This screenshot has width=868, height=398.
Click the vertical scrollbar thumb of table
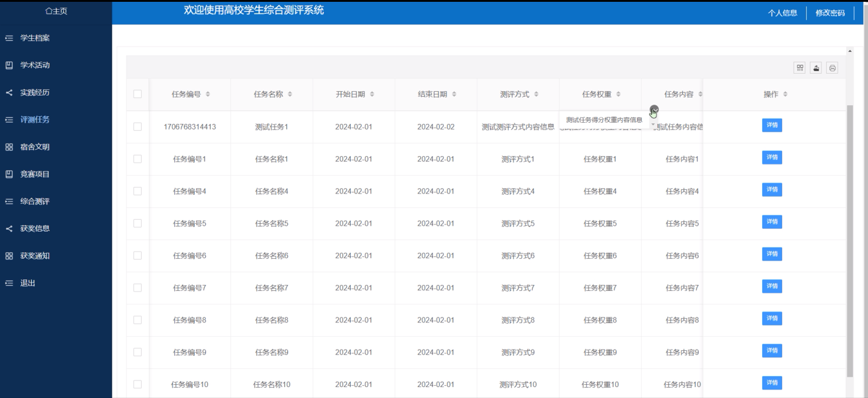(x=850, y=241)
